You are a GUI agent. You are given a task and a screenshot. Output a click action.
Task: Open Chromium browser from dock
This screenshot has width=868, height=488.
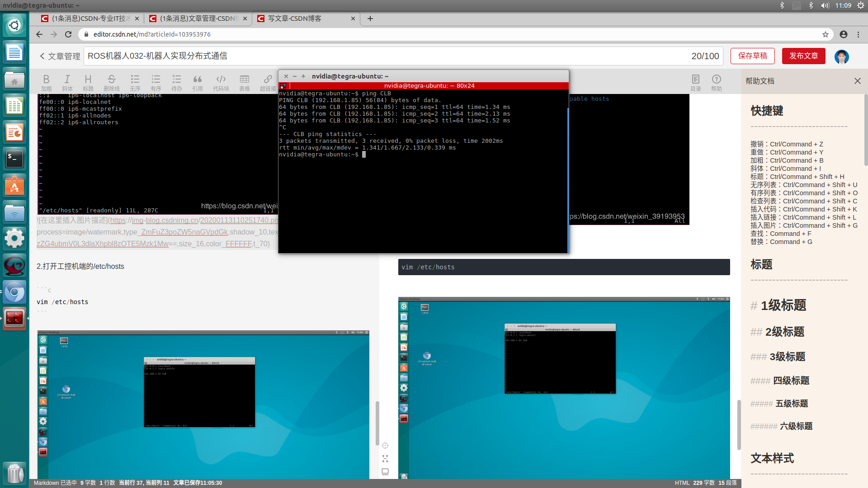tap(14, 292)
